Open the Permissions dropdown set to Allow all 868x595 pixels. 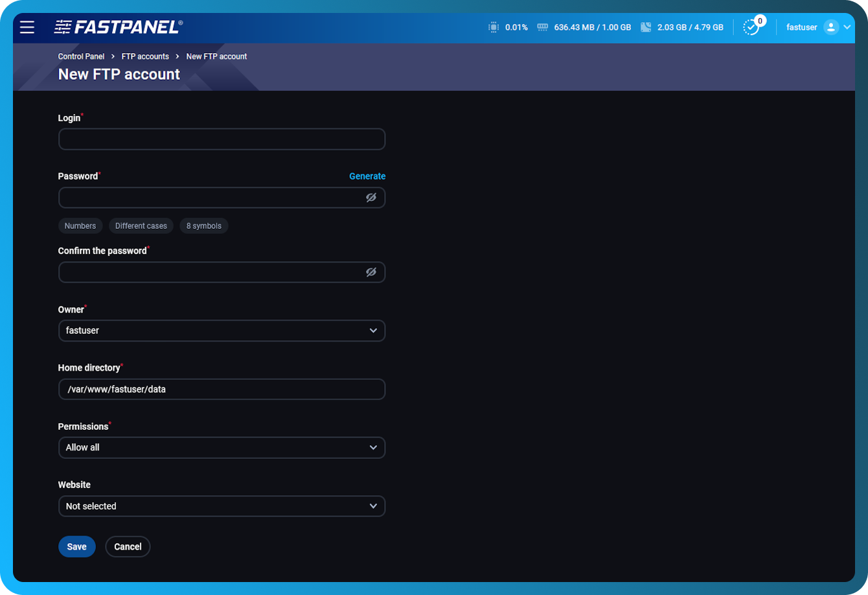(222, 447)
